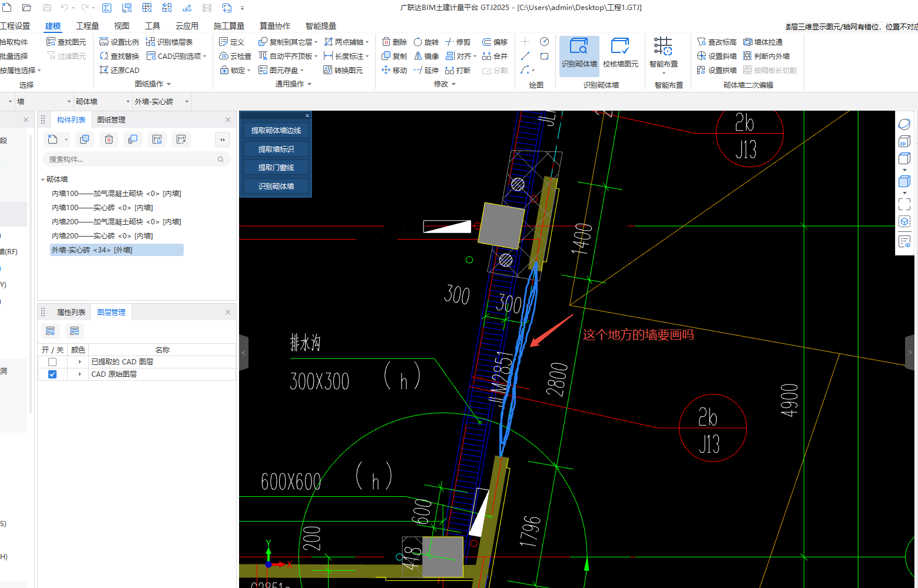Image resolution: width=918 pixels, height=588 pixels.
Task: Click the 镜像 tool
Action: [426, 56]
